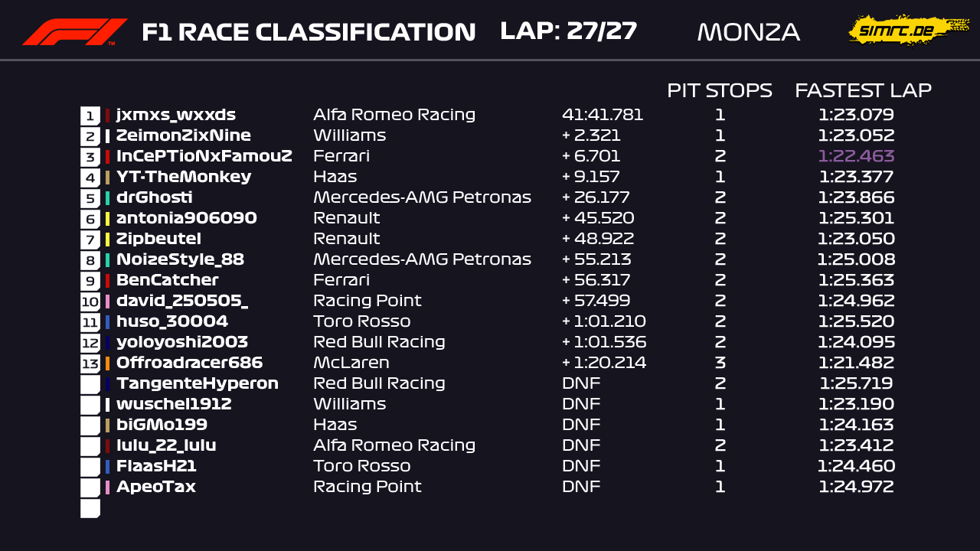Click the empty position badge beside ApeoTax
The width and height of the screenshot is (980, 551).
(90, 487)
